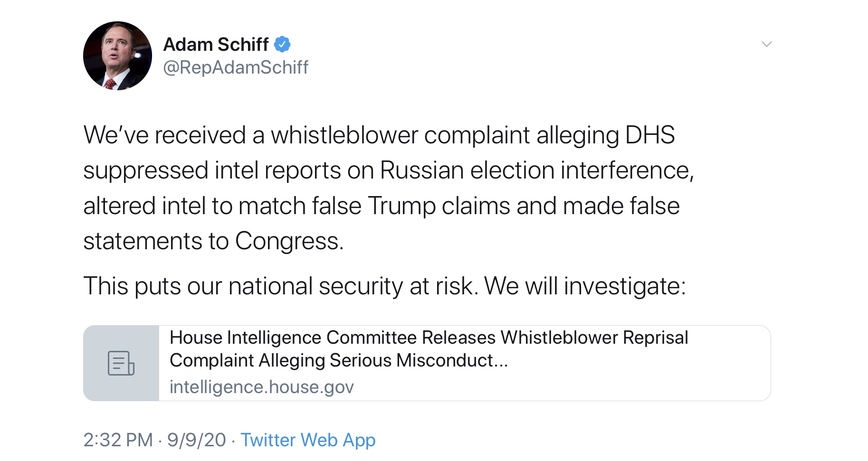Click the 2:32 PM timestamp
The image size is (868, 461).
(x=118, y=440)
